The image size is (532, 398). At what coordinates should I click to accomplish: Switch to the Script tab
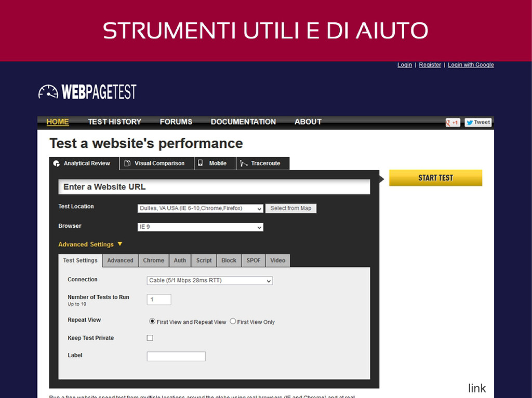204,260
